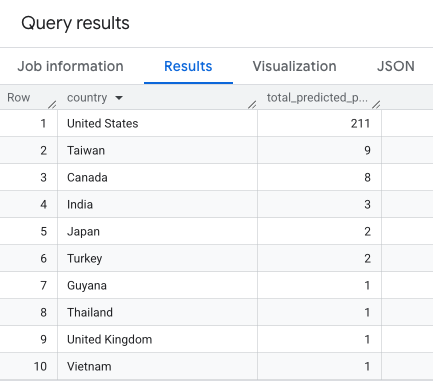Switch to the Visualization tab
This screenshot has width=433, height=382.
click(294, 66)
